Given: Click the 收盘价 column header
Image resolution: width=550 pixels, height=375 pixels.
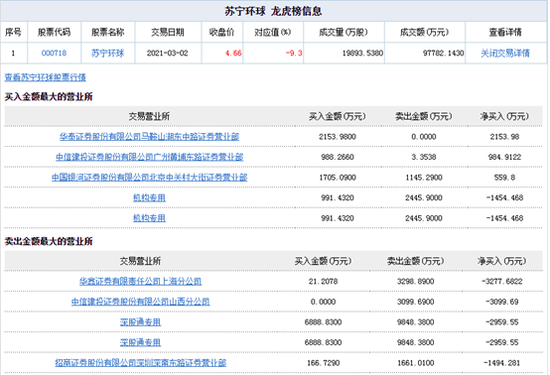Looking at the screenshot, I should 222,32.
